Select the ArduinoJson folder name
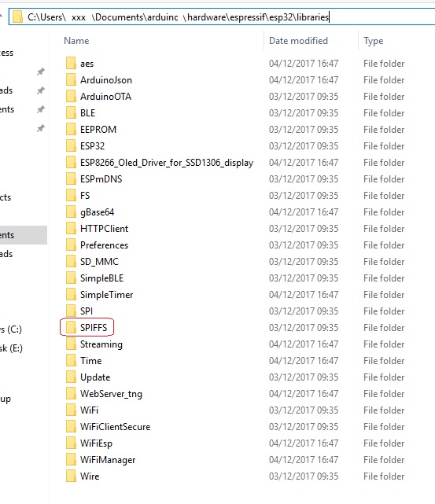 106,79
